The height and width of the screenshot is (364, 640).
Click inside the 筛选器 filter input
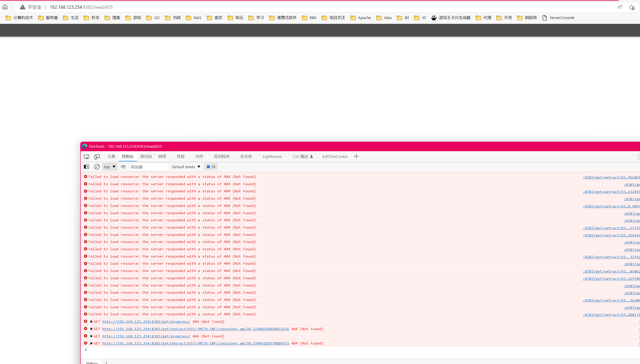[149, 167]
